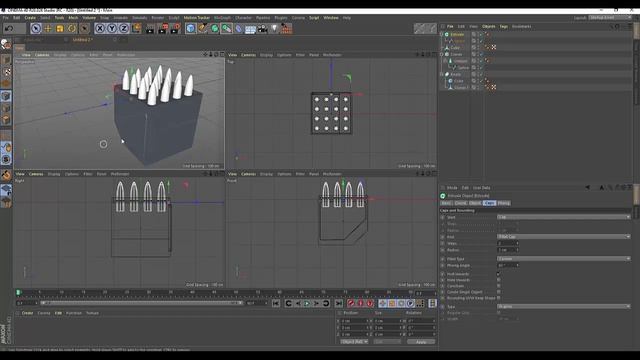Viewport: 640px width, 360px height.
Task: Click Render to Picture Viewer icon
Action: (x=163, y=28)
